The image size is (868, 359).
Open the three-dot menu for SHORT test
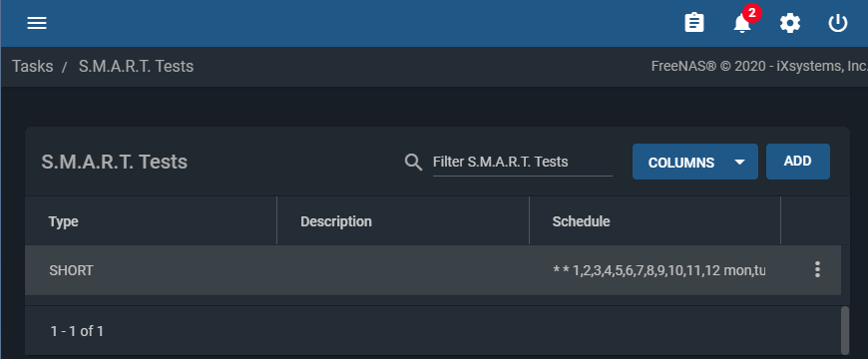tap(817, 270)
